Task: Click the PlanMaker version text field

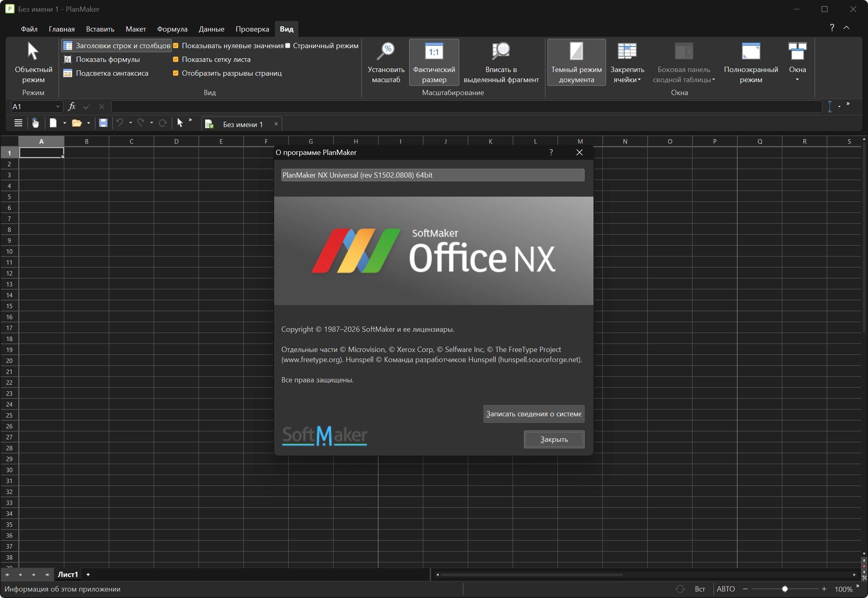Action: click(x=433, y=175)
